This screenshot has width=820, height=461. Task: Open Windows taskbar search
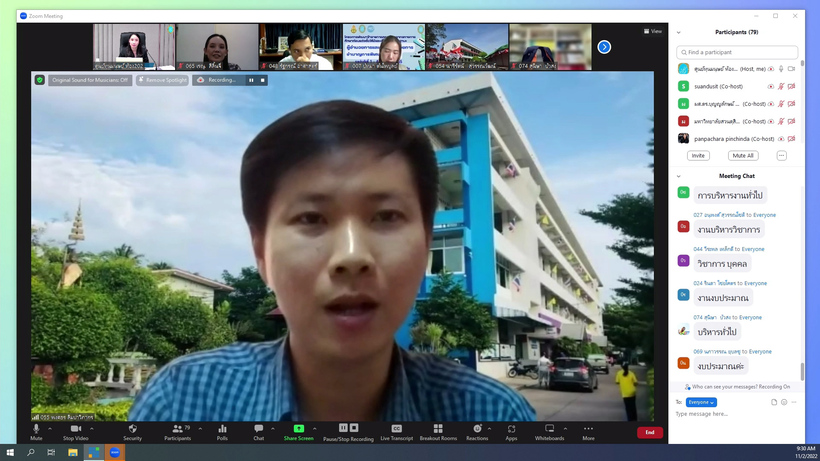click(x=30, y=452)
